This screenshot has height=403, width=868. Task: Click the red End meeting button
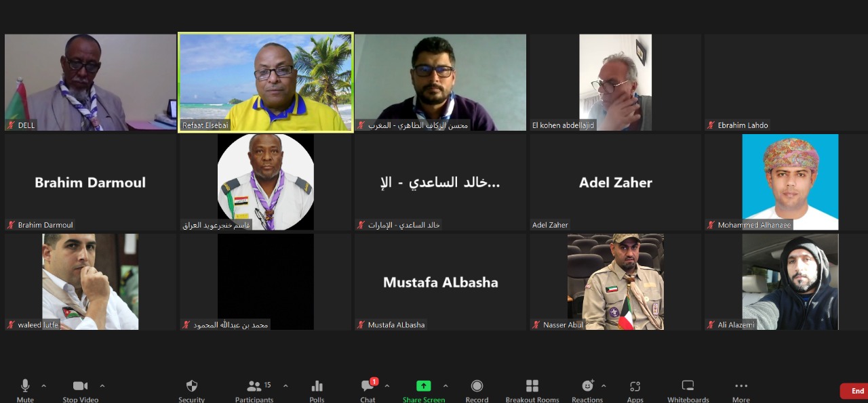(x=854, y=391)
